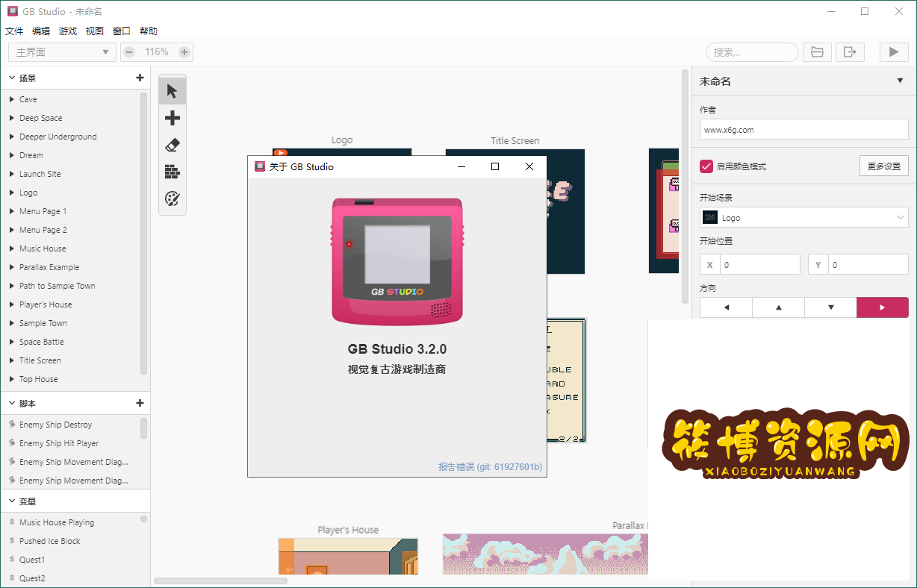Open the 主界面 view dropdown
The image size is (917, 588).
(x=63, y=52)
